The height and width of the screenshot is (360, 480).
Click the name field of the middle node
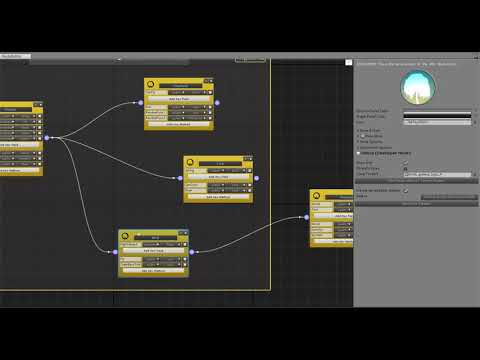click(x=220, y=164)
